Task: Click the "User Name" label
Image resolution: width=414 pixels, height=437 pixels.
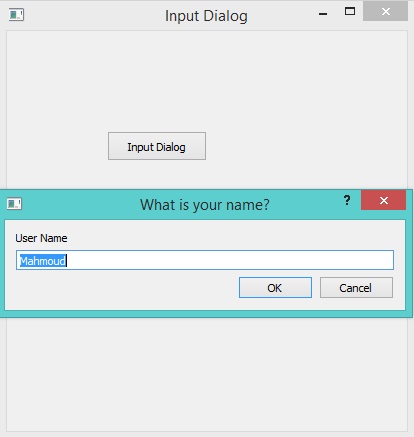Action: coord(41,238)
